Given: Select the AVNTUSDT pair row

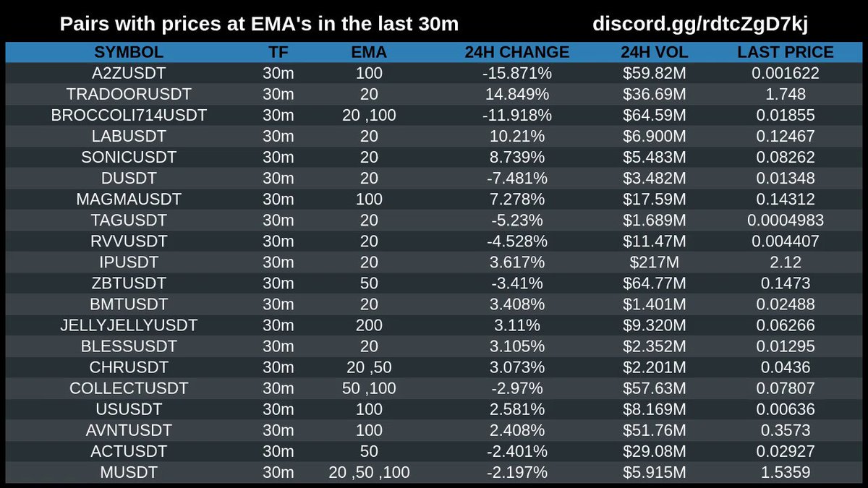Looking at the screenshot, I should coord(129,430).
